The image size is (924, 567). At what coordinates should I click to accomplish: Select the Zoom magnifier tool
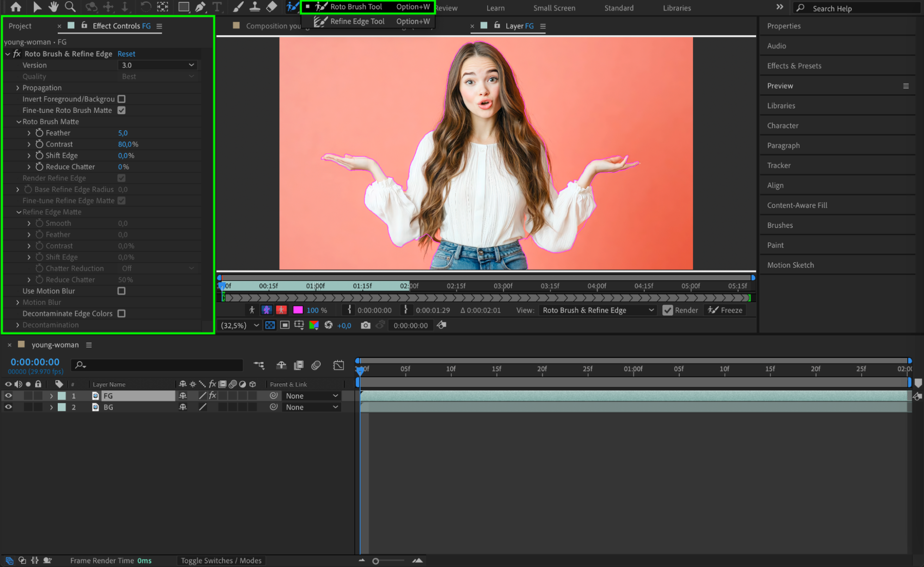tap(70, 7)
